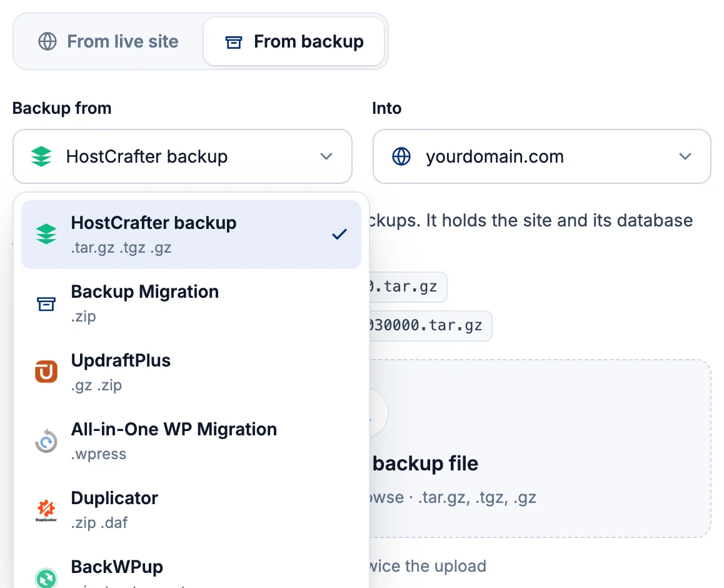Viewport: 724px width, 588px height.
Task: Expand the yourdomain.com dropdown chevron
Action: (x=685, y=156)
